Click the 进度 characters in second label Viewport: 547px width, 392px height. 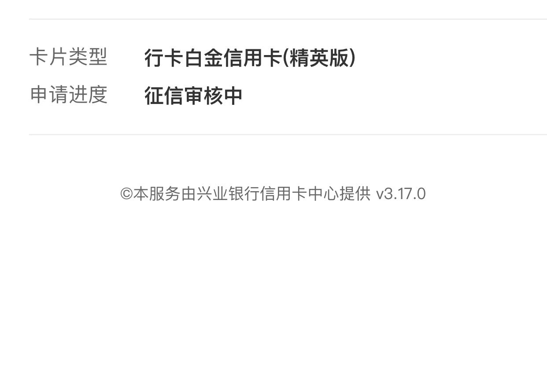tap(88, 95)
